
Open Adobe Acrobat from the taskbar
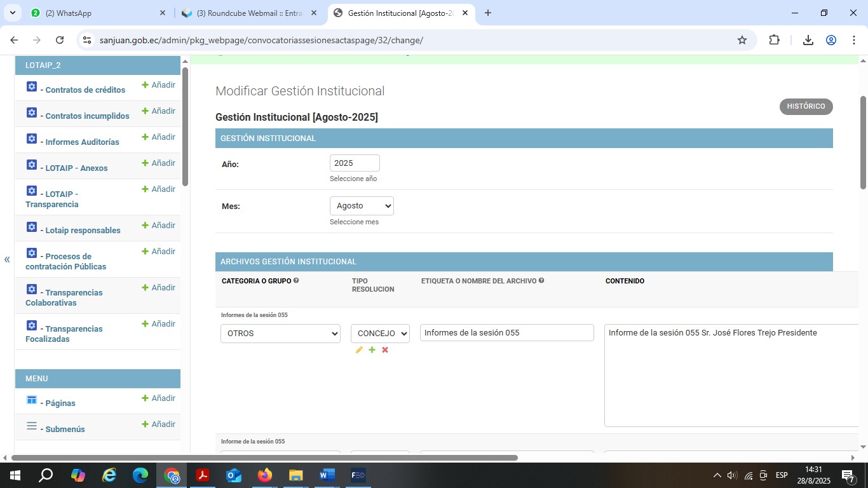[203, 475]
